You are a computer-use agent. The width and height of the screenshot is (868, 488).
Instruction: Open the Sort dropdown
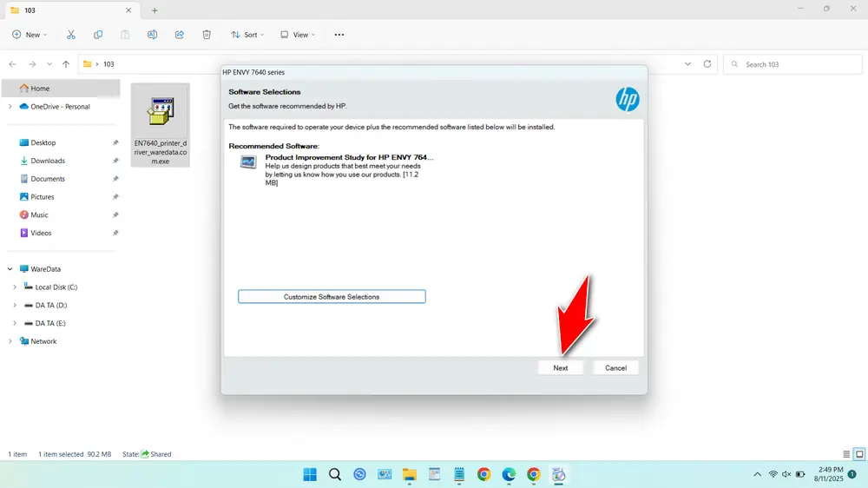(x=247, y=35)
